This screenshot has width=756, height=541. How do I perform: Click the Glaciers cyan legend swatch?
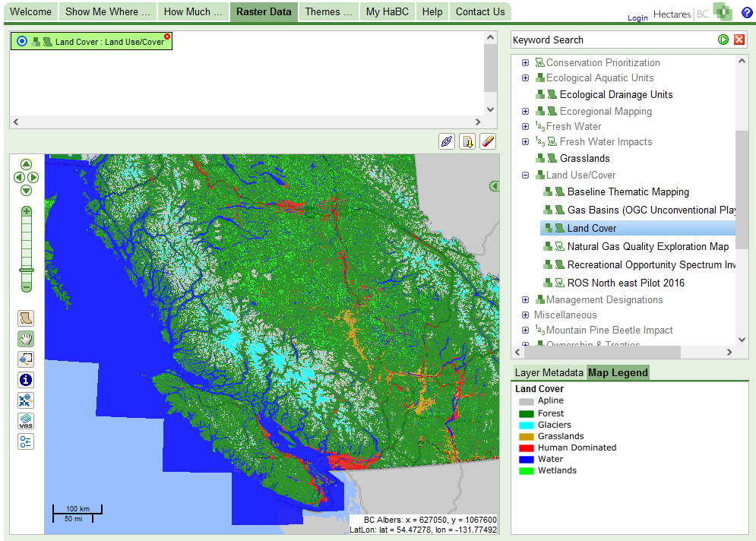[x=526, y=426]
